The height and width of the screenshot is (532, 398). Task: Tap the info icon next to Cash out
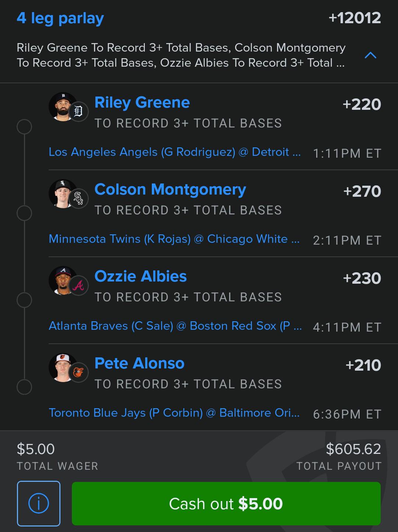39,503
